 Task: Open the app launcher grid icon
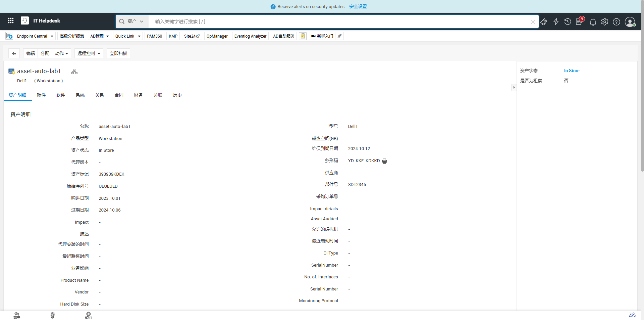tap(11, 21)
